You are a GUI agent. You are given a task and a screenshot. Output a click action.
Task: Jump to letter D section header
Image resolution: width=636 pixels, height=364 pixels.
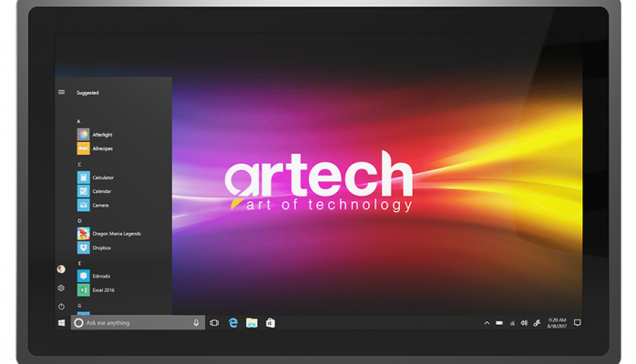79,221
